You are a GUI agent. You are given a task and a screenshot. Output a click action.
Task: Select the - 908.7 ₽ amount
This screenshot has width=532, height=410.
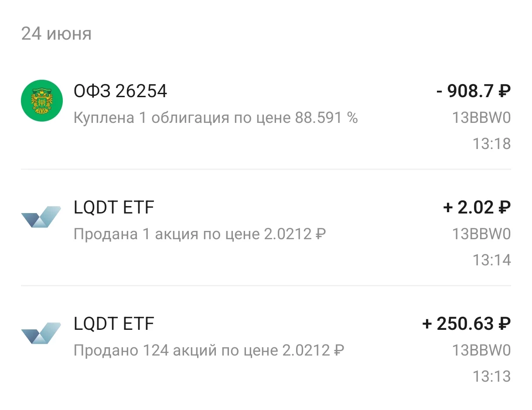tap(473, 91)
